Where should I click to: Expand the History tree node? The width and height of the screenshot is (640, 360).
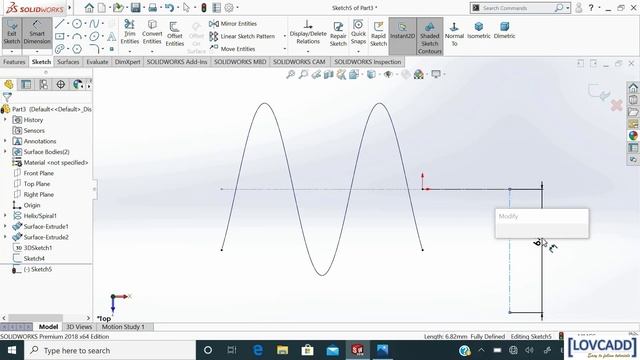click(x=5, y=120)
